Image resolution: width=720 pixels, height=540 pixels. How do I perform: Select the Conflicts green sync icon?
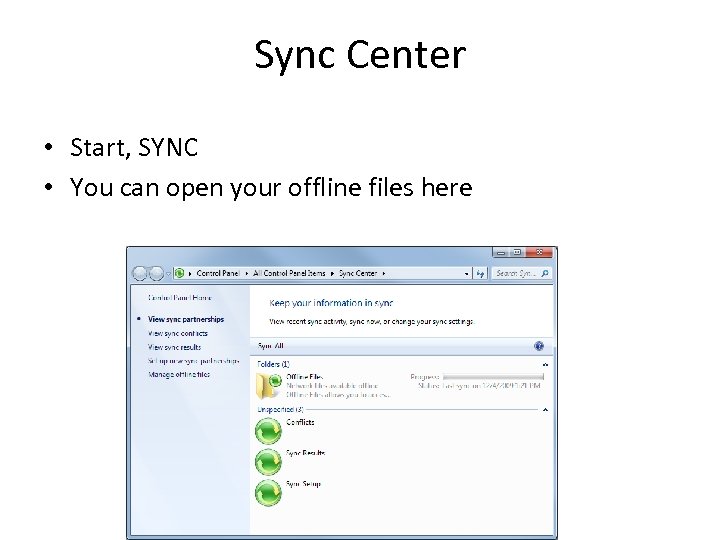pyautogui.click(x=268, y=431)
